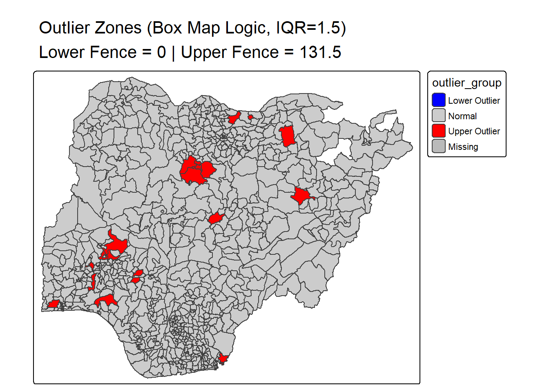Select the 'Lower Fence = 0' text
The height and width of the screenshot is (392, 549).
[x=102, y=52]
